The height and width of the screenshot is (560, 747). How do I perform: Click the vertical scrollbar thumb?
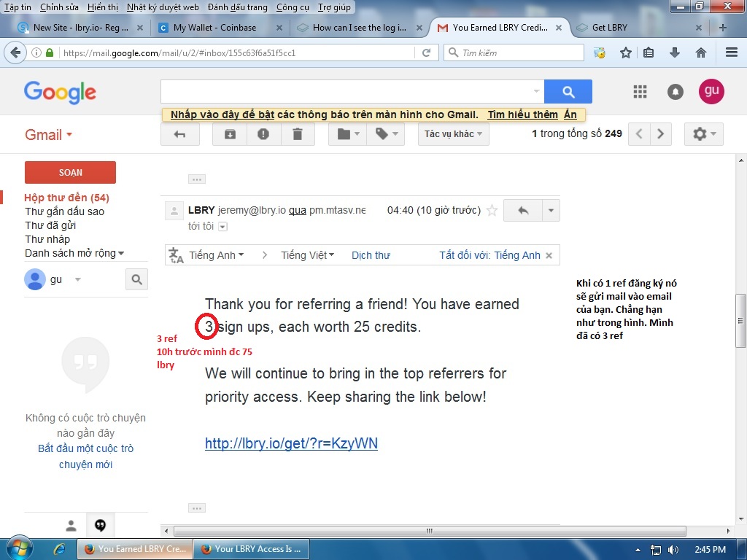[741, 321]
